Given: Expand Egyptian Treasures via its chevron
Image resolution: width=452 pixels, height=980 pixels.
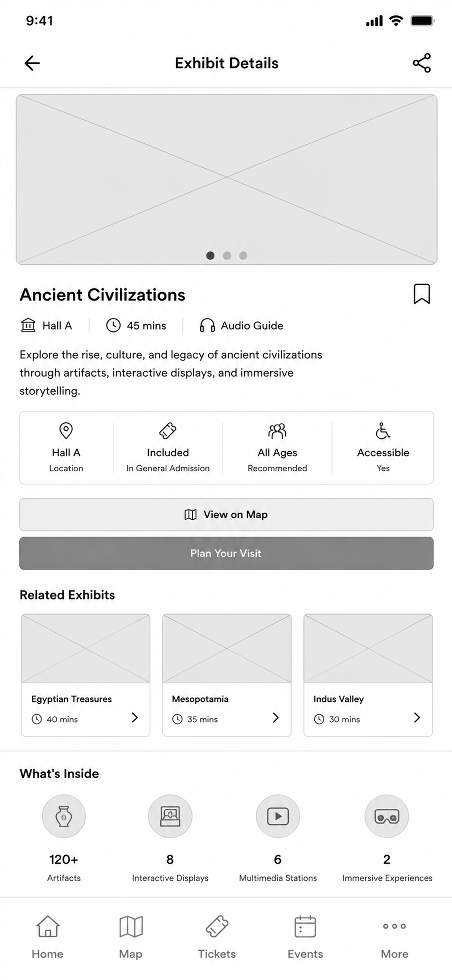Looking at the screenshot, I should click(x=135, y=718).
